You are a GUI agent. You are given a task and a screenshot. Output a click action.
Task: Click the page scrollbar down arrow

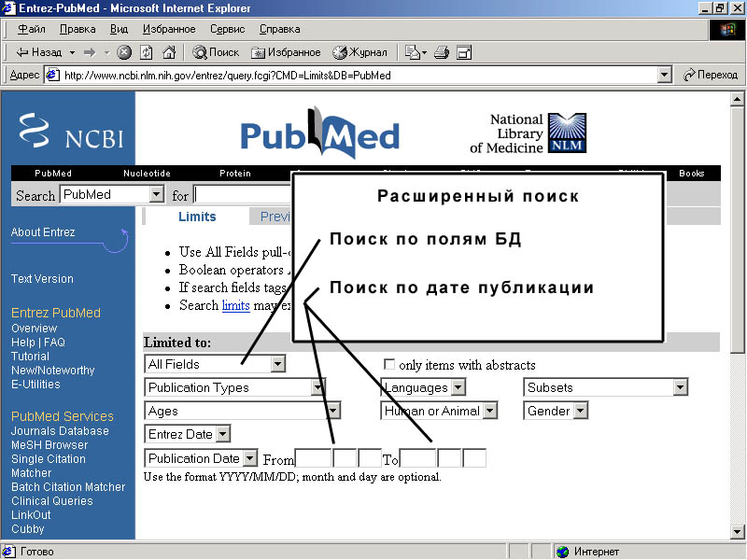738,531
